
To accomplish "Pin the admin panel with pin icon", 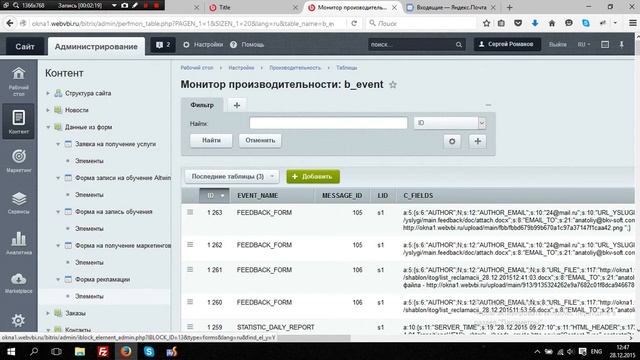I will point(622,44).
